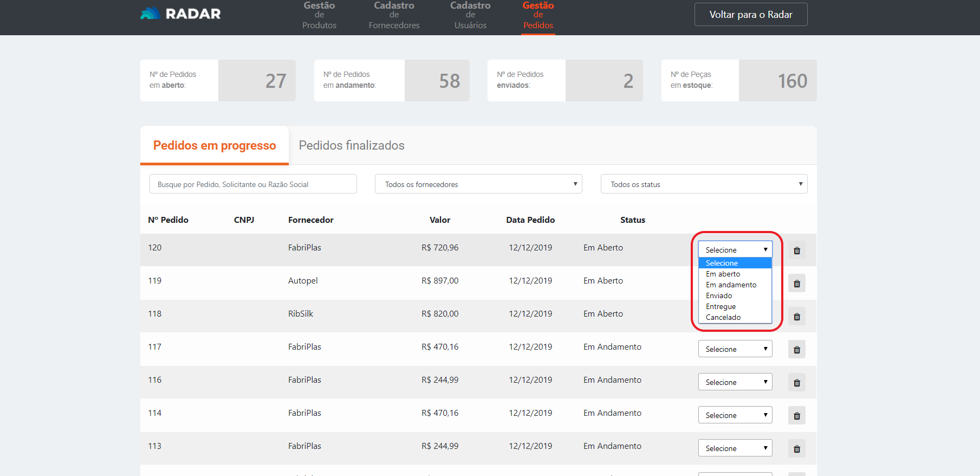Select 'Cancelado' option in status list
980x476 pixels.
point(723,318)
